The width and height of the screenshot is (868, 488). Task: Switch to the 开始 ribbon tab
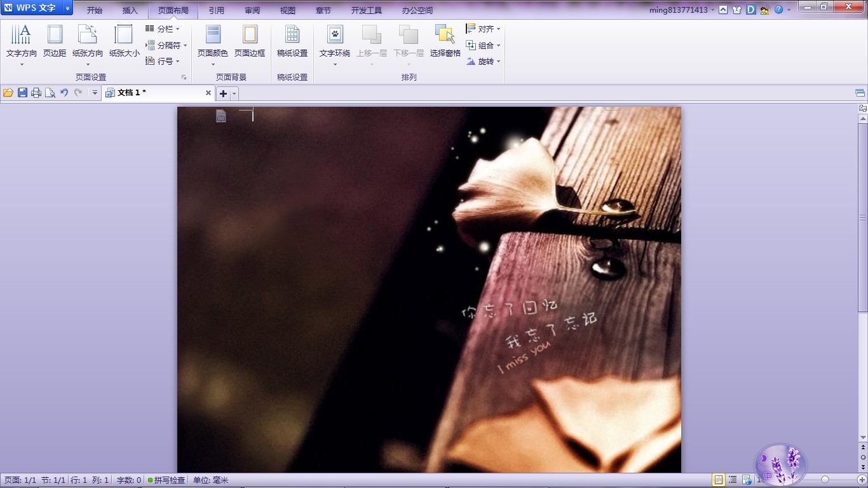pos(95,11)
